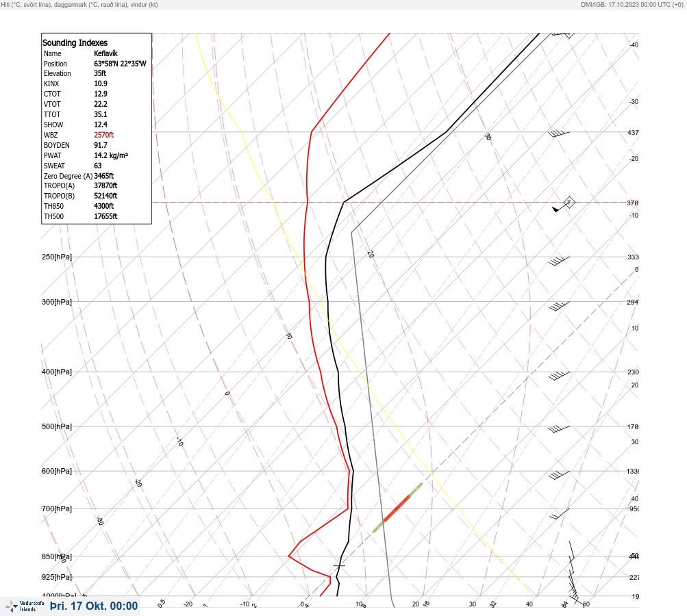Click the TROPO(A) value 37870ft

point(105,185)
